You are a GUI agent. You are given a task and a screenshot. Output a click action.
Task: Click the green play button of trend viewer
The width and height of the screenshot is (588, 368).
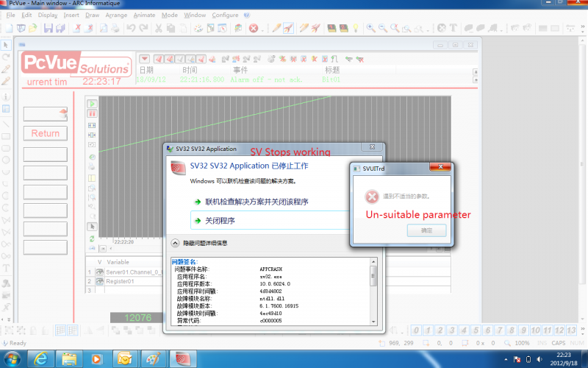[x=92, y=104]
